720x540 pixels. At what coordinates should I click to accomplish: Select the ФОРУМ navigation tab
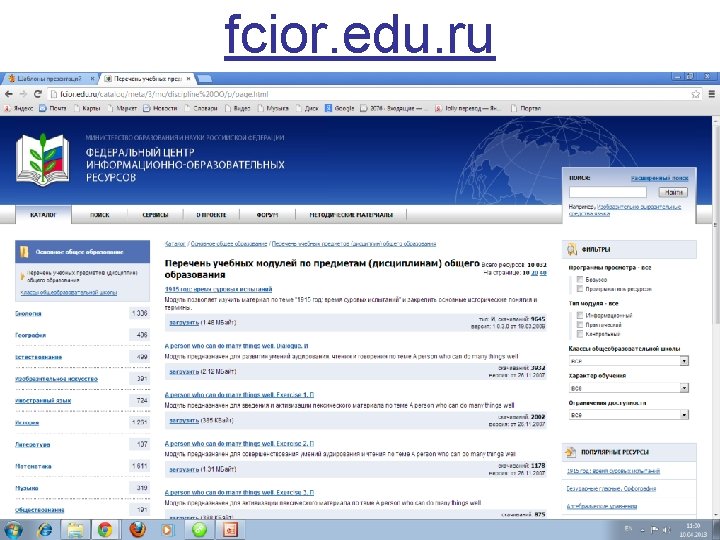tap(267, 214)
